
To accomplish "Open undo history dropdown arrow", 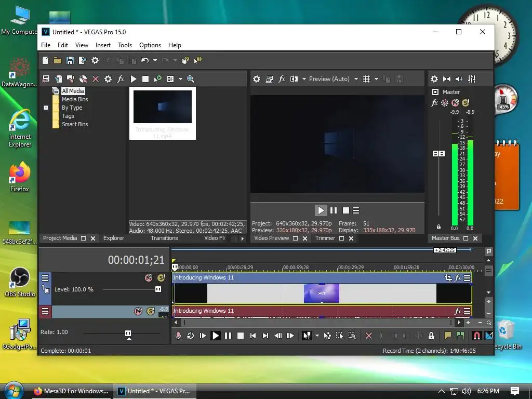I will tap(155, 60).
